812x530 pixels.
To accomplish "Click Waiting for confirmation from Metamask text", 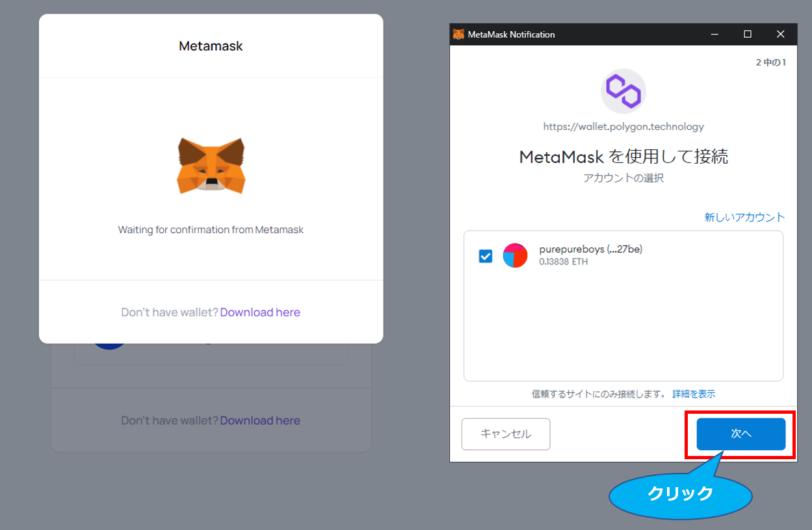I will point(211,229).
